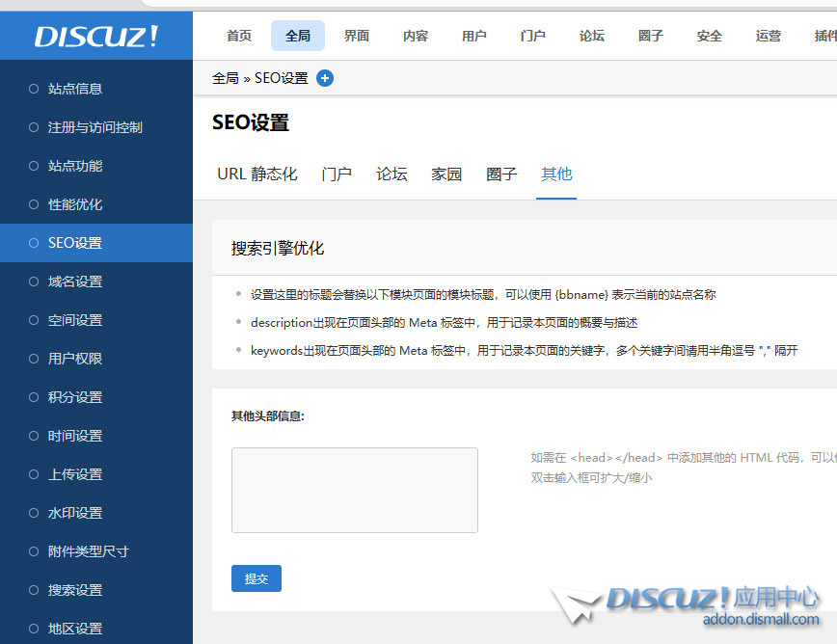Switch to the 论坛 SEO tab

coord(391,174)
